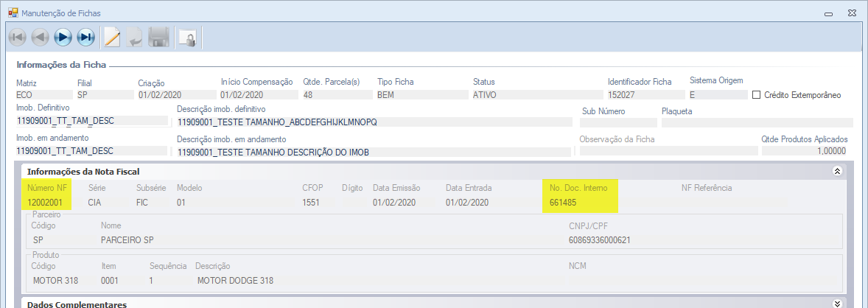Go to the next record
The width and height of the screenshot is (868, 308).
click(63, 37)
